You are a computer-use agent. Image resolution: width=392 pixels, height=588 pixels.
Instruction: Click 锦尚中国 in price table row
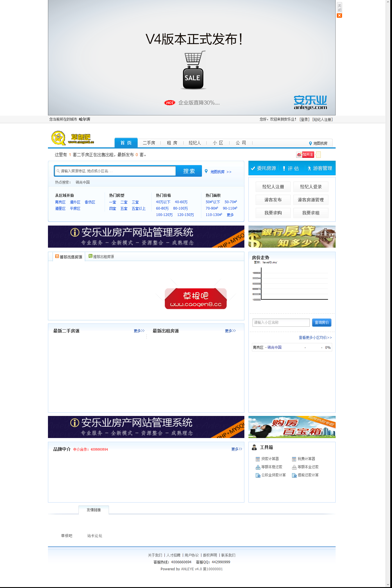(274, 347)
